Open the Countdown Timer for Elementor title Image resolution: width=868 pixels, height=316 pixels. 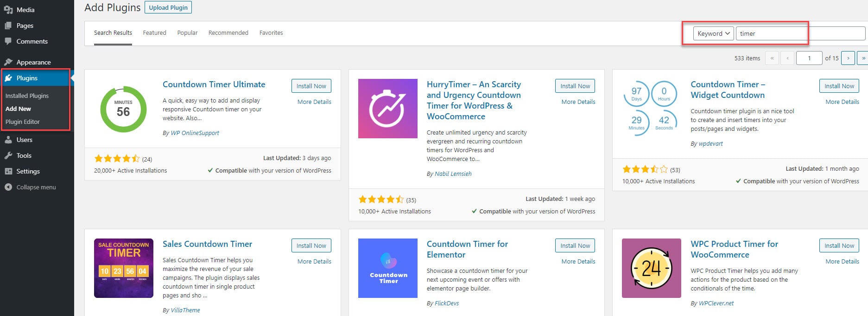pyautogui.click(x=467, y=249)
